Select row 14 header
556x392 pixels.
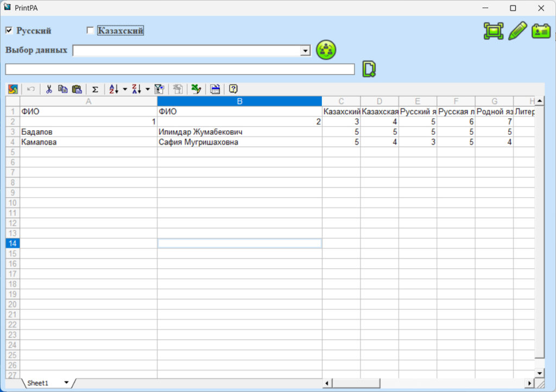click(x=13, y=243)
